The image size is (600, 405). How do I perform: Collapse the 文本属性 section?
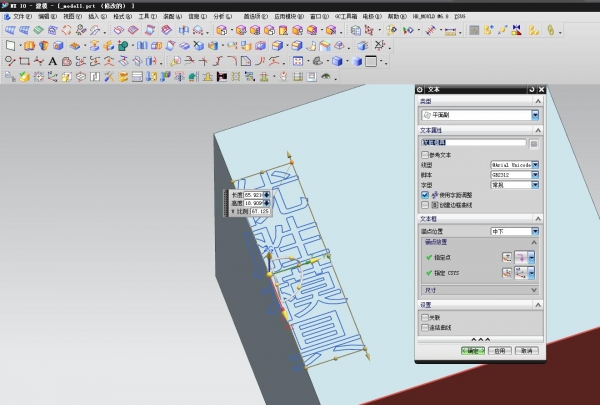coord(538,130)
